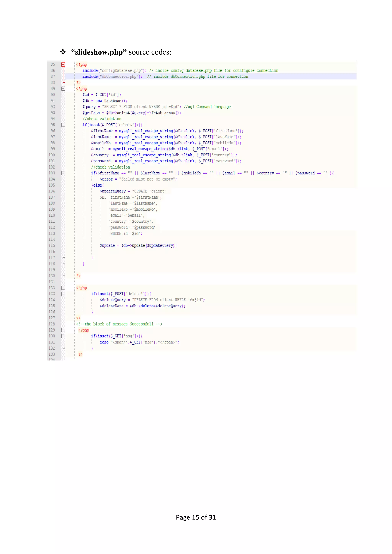The width and height of the screenshot is (392, 554).
Task: Collapse the PHP block at line 129
Action: point(63,330)
